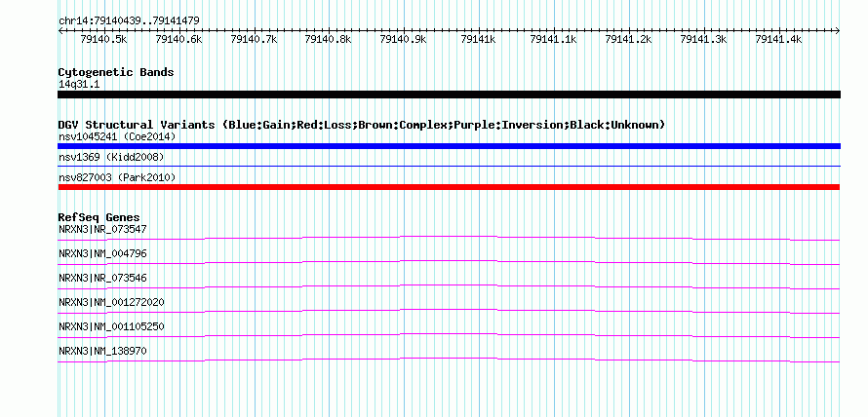Click the Cytogenetic Bands track title
The image size is (868, 417).
[x=116, y=72]
